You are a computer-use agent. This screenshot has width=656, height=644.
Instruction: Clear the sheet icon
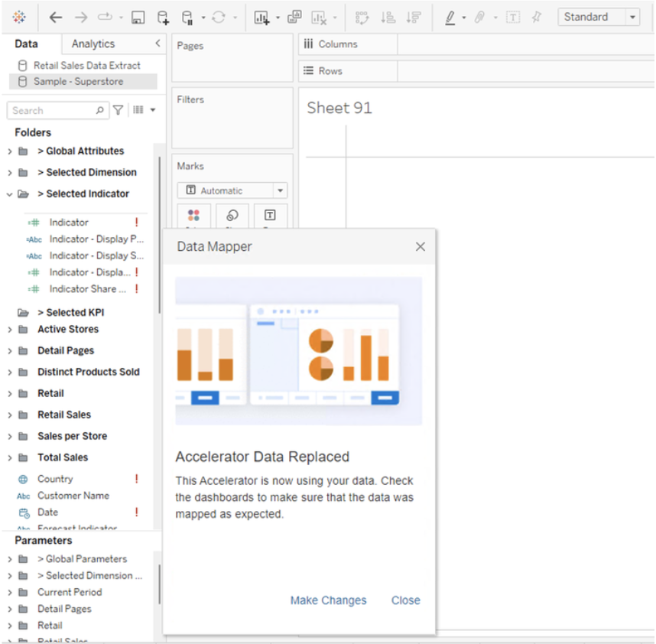(319, 18)
